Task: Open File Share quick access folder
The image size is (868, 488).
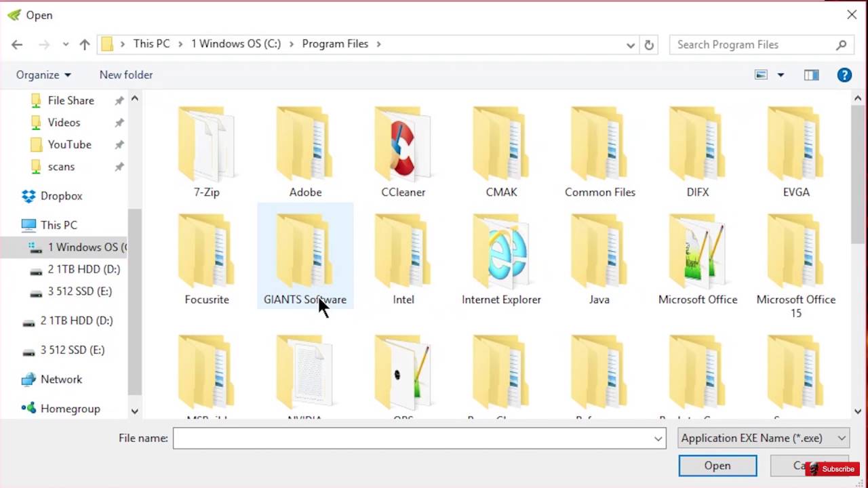Action: pyautogui.click(x=71, y=100)
